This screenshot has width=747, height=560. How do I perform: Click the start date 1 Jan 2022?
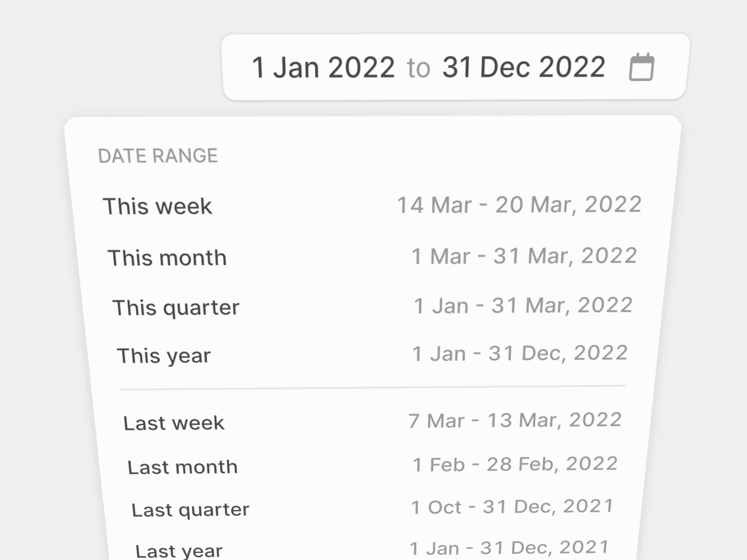click(x=323, y=67)
